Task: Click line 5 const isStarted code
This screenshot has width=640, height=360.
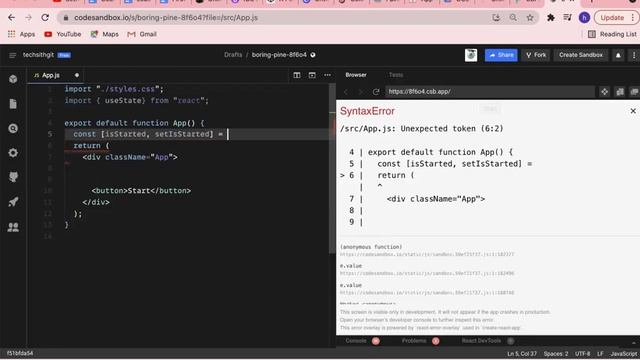Action: (x=148, y=134)
